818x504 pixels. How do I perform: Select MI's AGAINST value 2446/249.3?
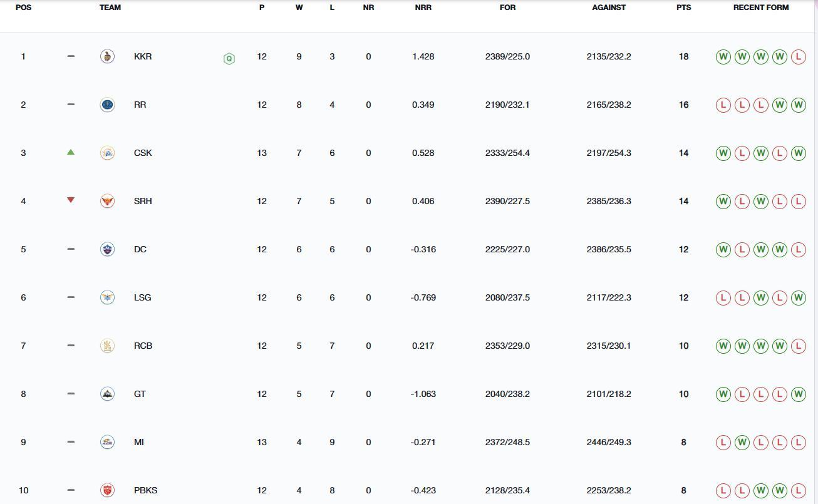click(609, 442)
